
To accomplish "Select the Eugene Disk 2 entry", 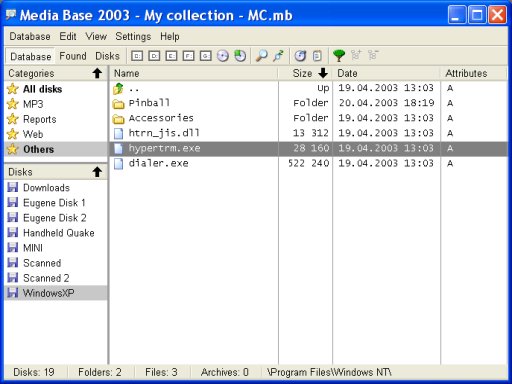I will click(x=56, y=218).
